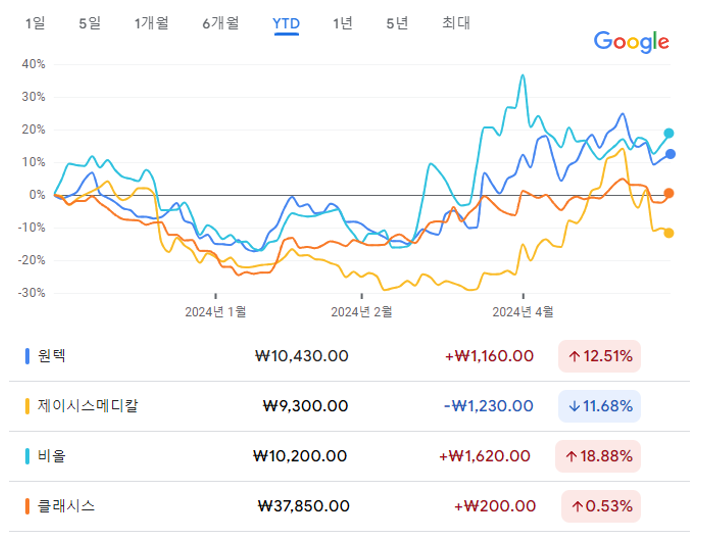714x544 pixels.
Task: Click the 10% y-axis label
Action: pyautogui.click(x=33, y=162)
